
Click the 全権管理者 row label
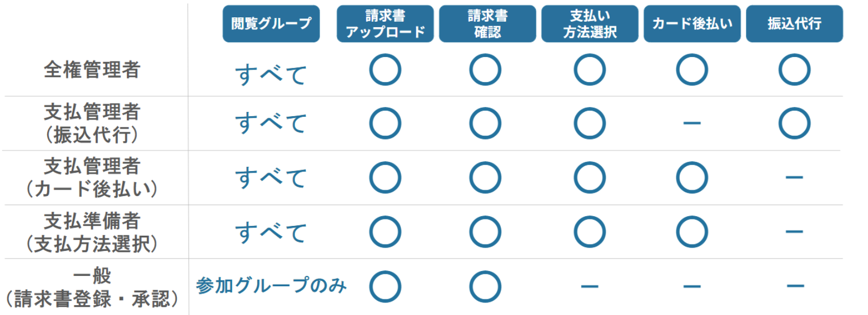point(92,70)
